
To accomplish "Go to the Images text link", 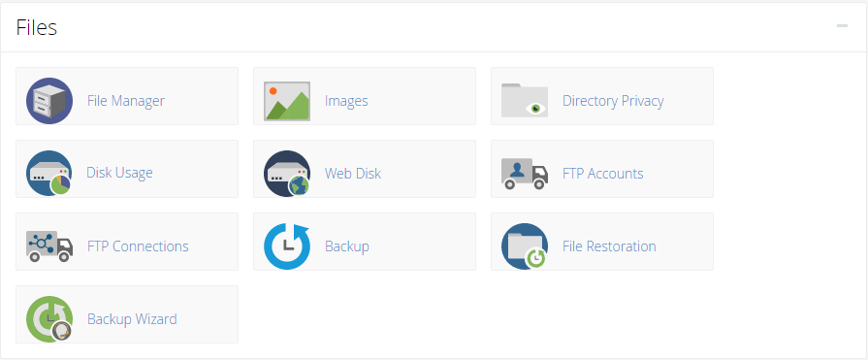I will 346,101.
